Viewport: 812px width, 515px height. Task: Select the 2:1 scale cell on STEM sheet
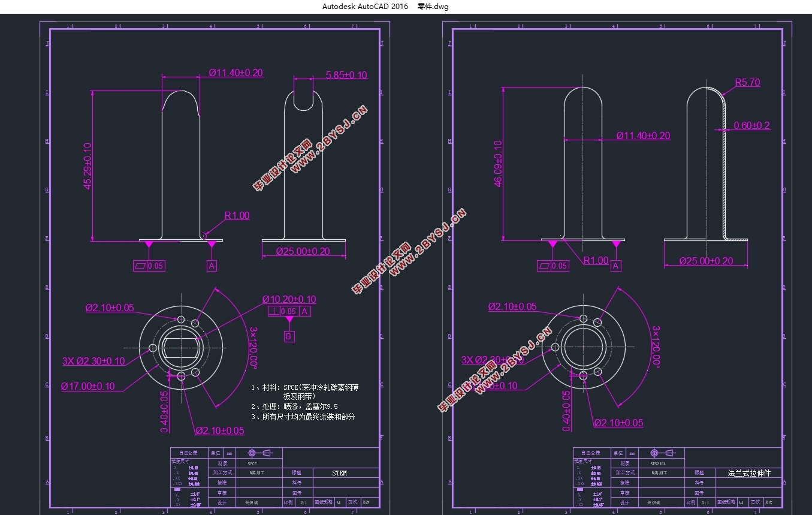pos(303,502)
